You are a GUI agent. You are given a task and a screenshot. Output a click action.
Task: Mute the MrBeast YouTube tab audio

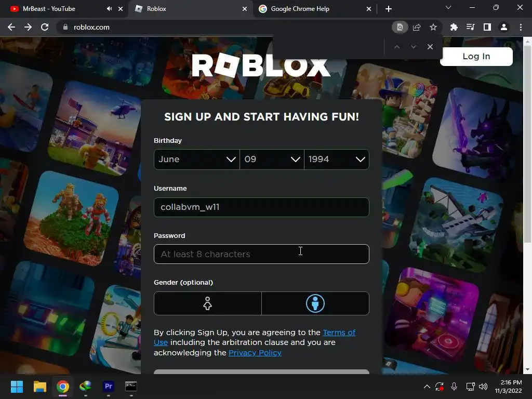109,9
